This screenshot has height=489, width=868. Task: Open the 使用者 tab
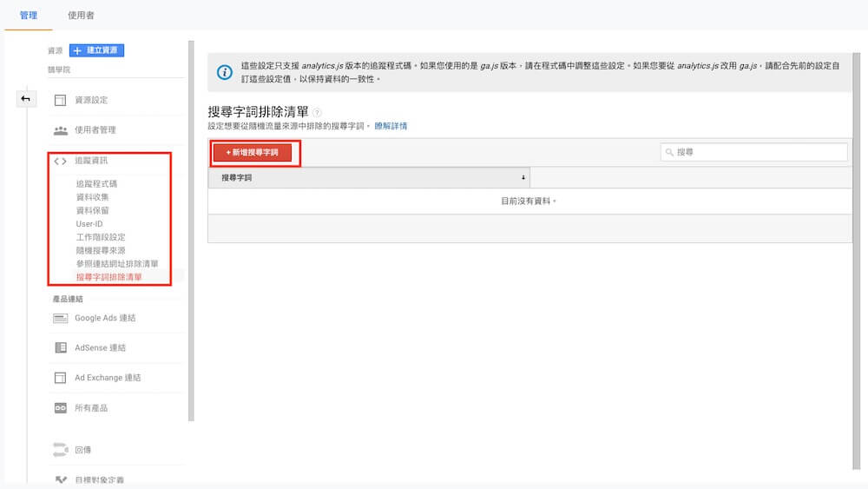pyautogui.click(x=81, y=16)
